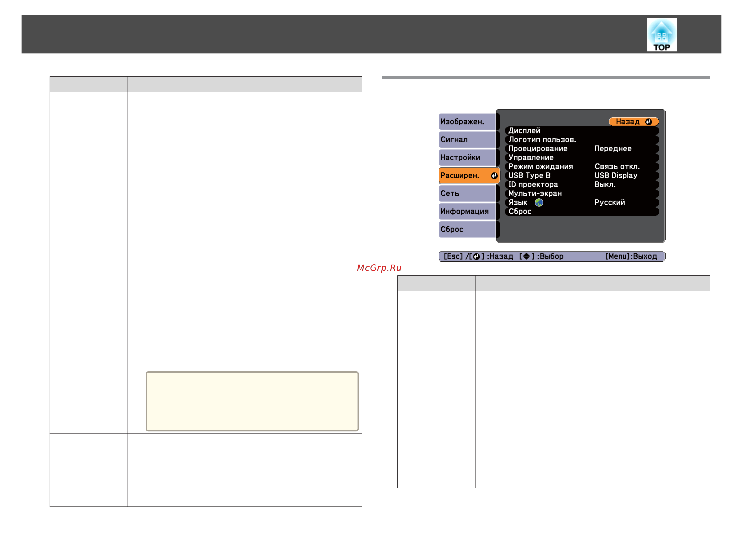
Task: Select the Мульти-экран menu entry
Action: point(582,194)
